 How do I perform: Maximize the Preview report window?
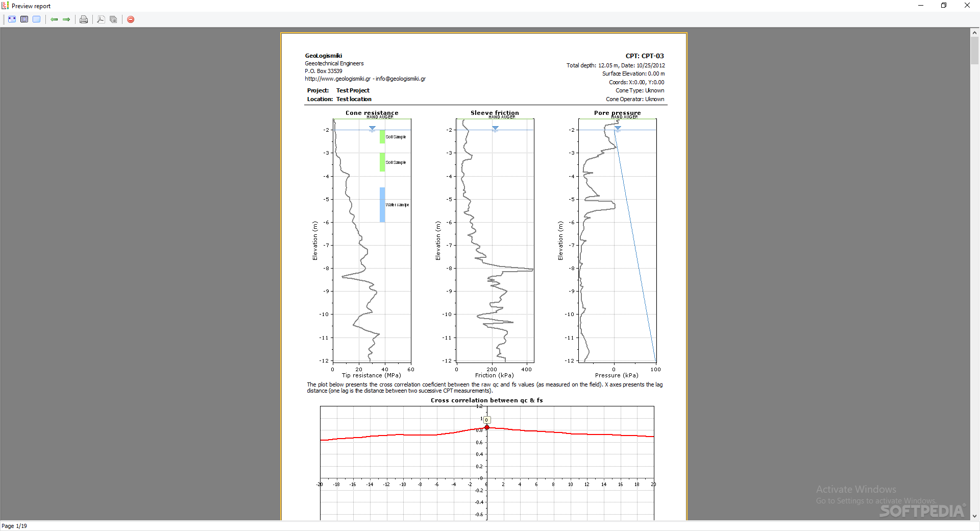(x=944, y=6)
